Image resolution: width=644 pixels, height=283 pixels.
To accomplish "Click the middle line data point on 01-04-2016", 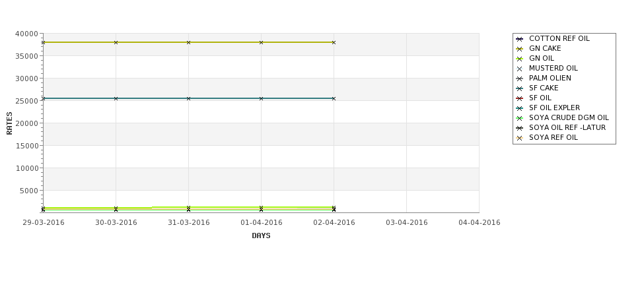I will 261,98.
